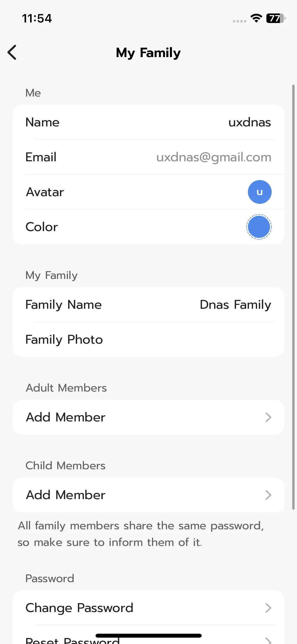
Task: Open the profile color picker swatch
Action: 259,227
